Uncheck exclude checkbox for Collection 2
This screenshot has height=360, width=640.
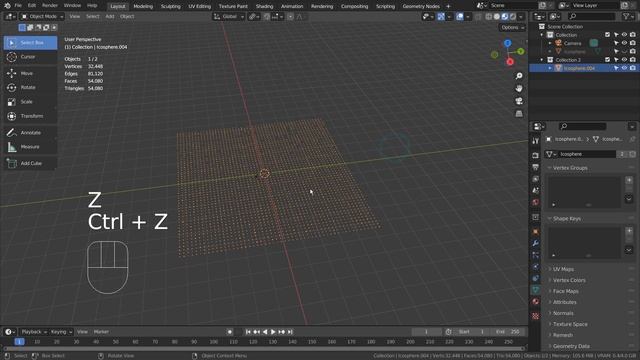[607, 60]
